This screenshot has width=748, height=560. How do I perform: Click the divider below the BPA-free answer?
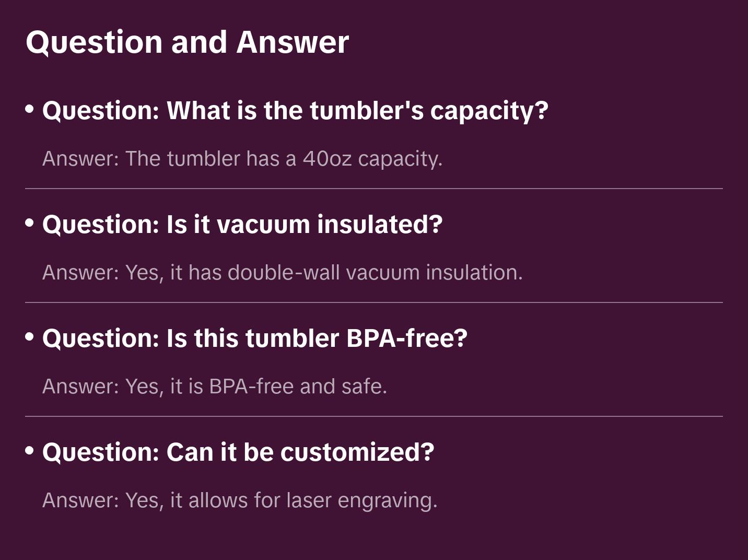tap(374, 416)
